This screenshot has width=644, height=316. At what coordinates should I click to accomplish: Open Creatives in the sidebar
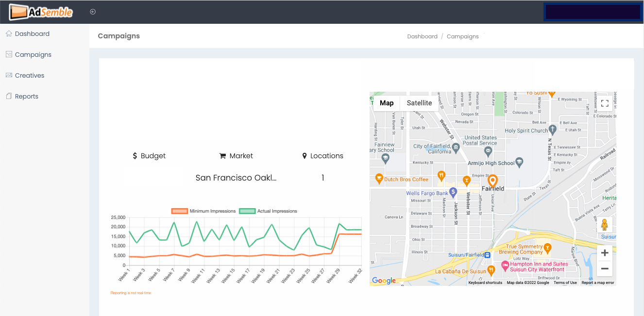pyautogui.click(x=30, y=76)
